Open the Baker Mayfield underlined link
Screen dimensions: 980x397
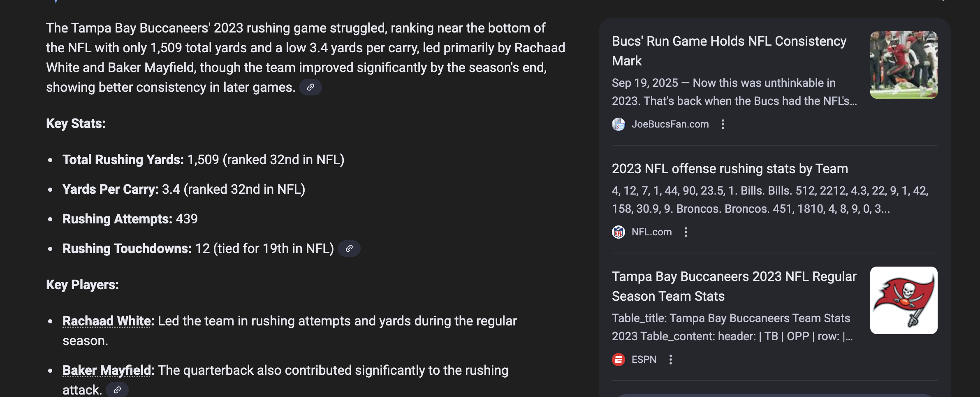(x=107, y=370)
